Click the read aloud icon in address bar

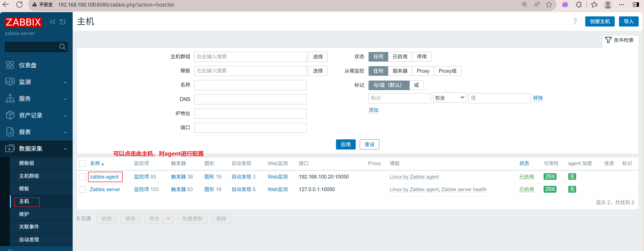click(537, 5)
